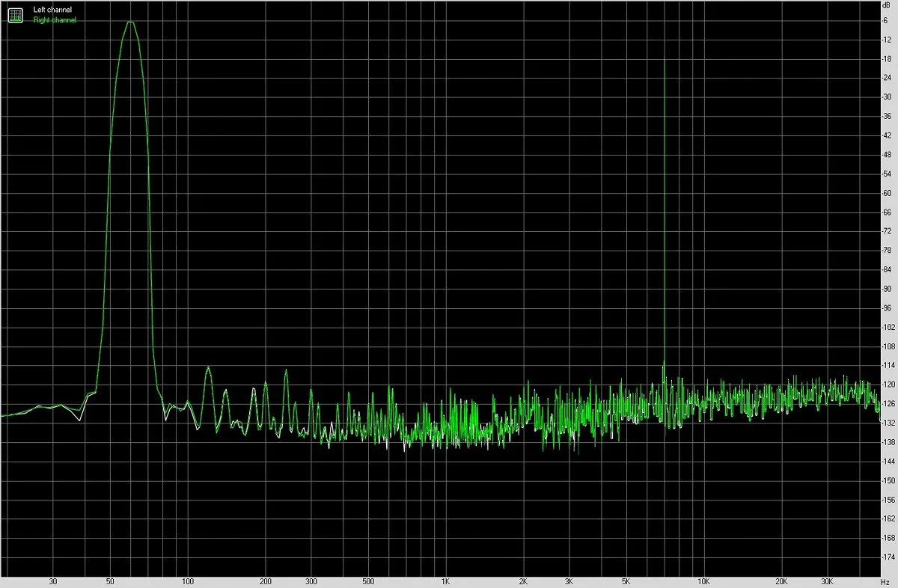The height and width of the screenshot is (588, 898).
Task: Click the -6 dB axis value
Action: tap(886, 20)
